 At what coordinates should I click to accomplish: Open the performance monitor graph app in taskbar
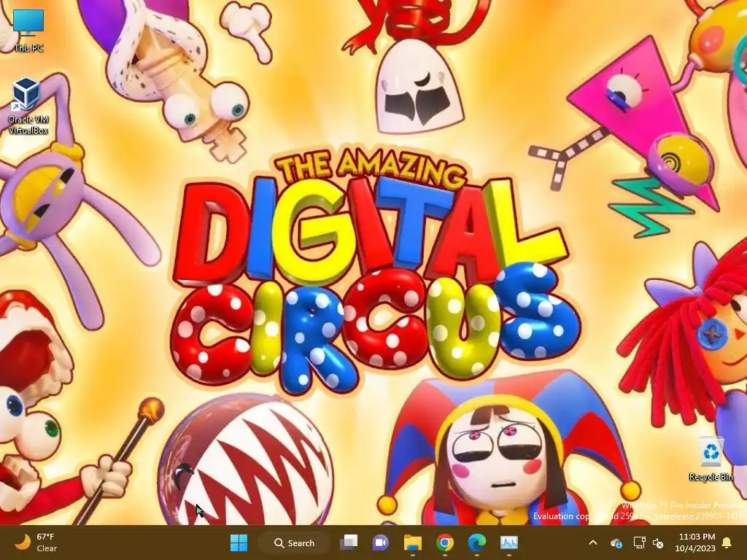click(508, 542)
